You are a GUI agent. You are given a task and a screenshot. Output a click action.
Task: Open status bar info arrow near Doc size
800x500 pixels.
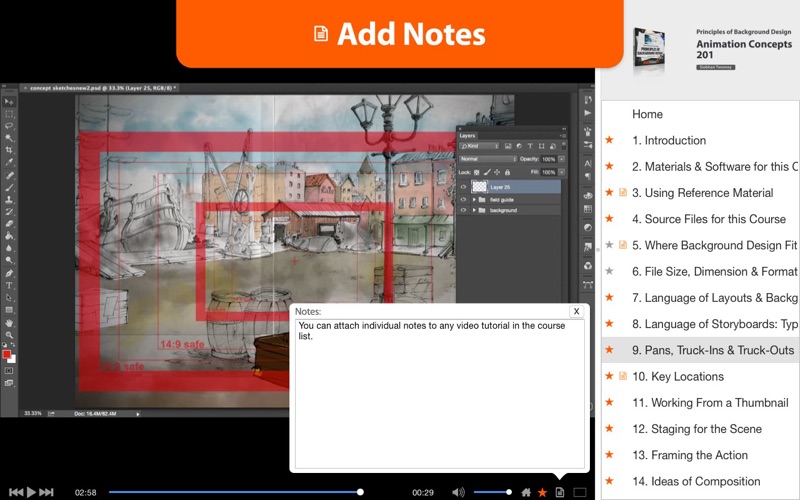click(x=138, y=414)
